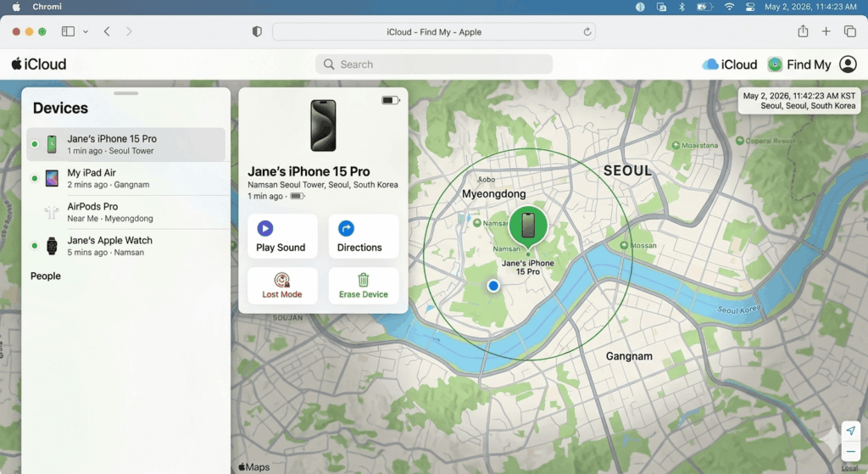Click the iPad Air device icon
Image resolution: width=868 pixels, height=474 pixels.
click(52, 178)
